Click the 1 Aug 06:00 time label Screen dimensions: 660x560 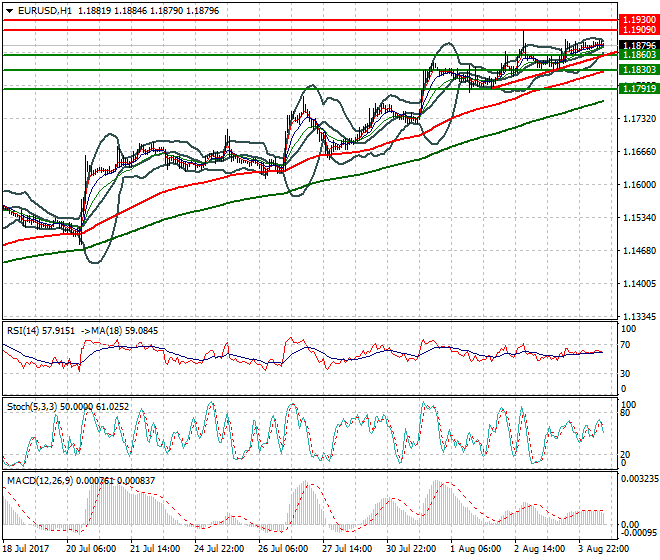(475, 549)
